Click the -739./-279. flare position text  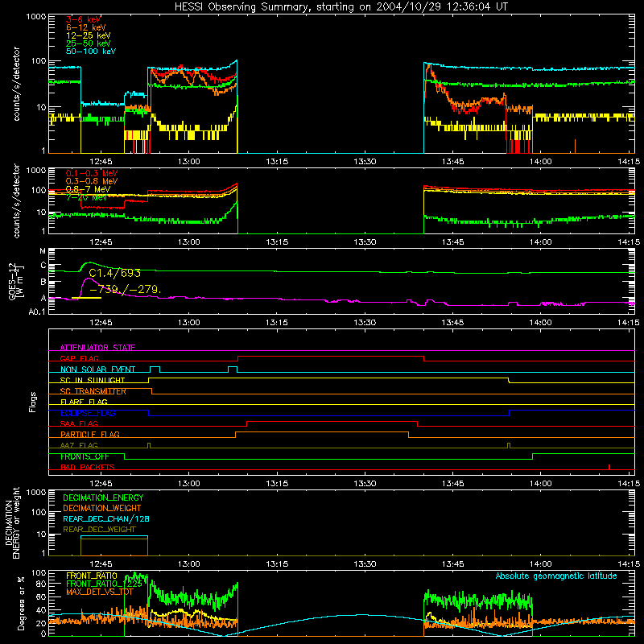tap(125, 290)
